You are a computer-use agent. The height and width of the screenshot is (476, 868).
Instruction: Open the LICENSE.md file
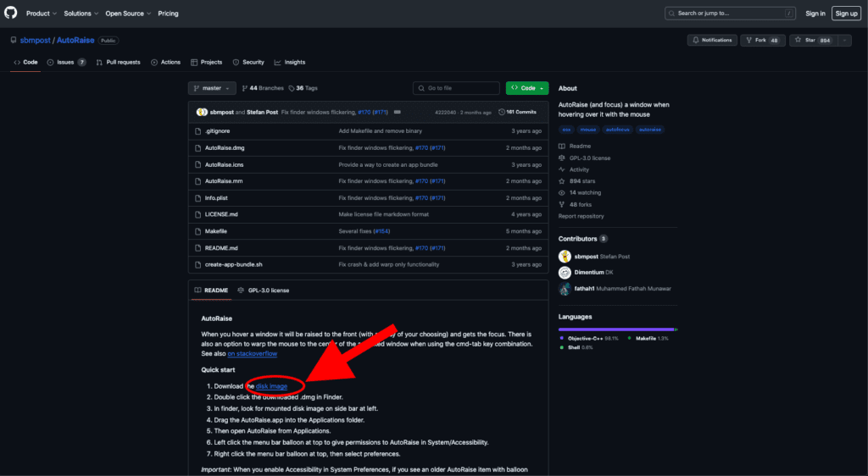pos(221,214)
